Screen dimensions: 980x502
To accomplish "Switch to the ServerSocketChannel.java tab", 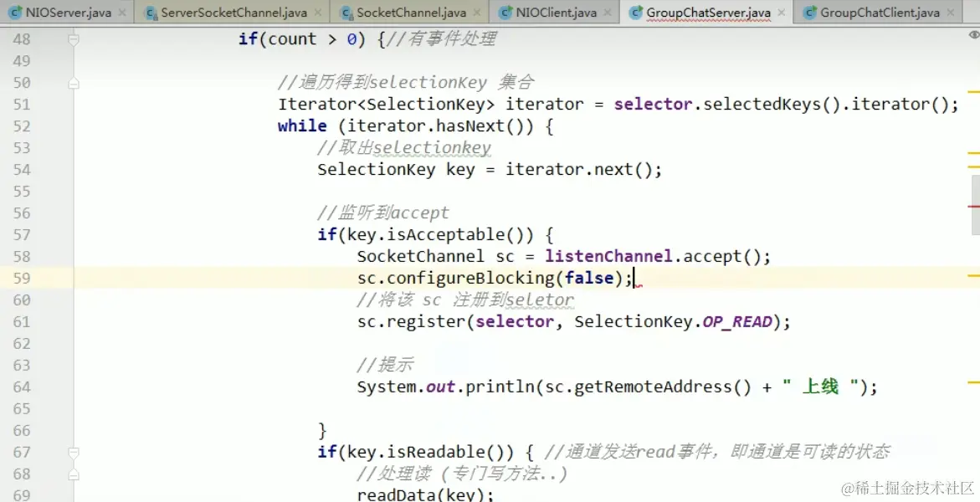I will tap(233, 12).
